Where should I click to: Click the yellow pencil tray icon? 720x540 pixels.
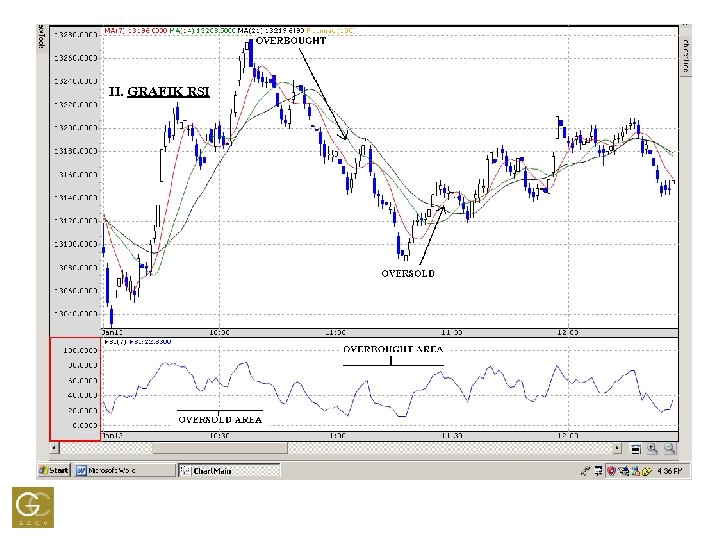click(x=647, y=471)
